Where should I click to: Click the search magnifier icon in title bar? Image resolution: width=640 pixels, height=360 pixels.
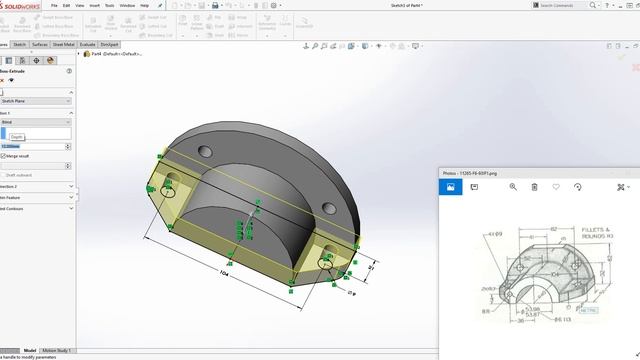click(593, 6)
